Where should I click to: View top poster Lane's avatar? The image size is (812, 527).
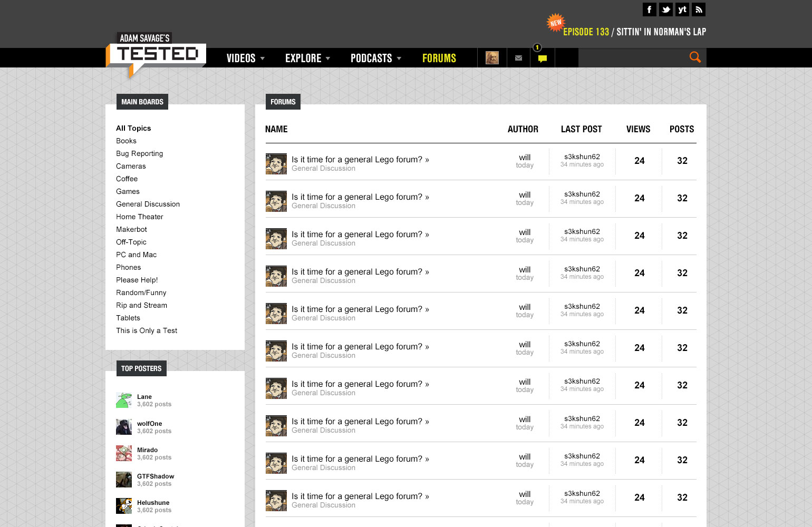pyautogui.click(x=124, y=400)
